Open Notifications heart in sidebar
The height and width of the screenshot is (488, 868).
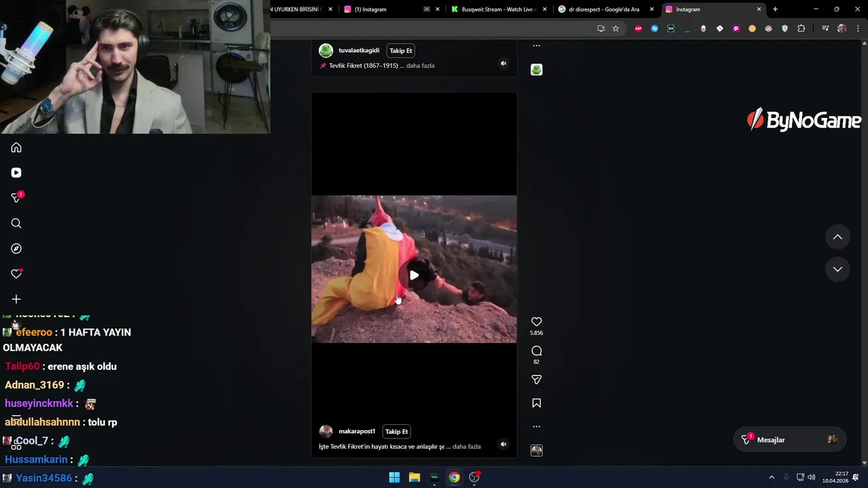point(16,274)
